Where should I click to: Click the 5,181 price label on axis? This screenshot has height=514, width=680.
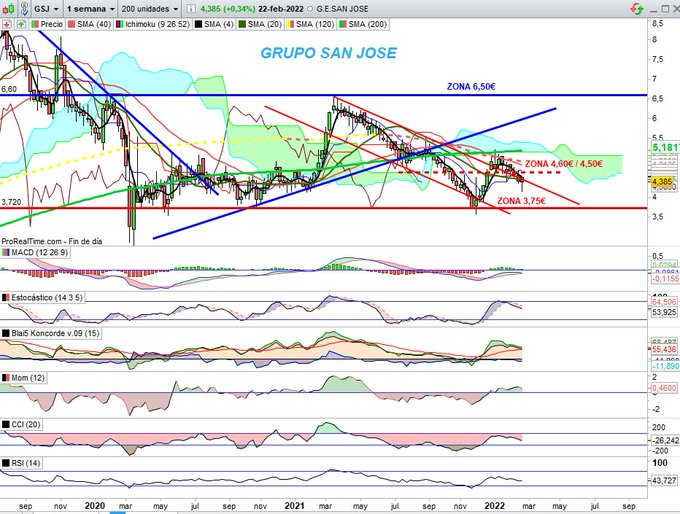click(666, 147)
